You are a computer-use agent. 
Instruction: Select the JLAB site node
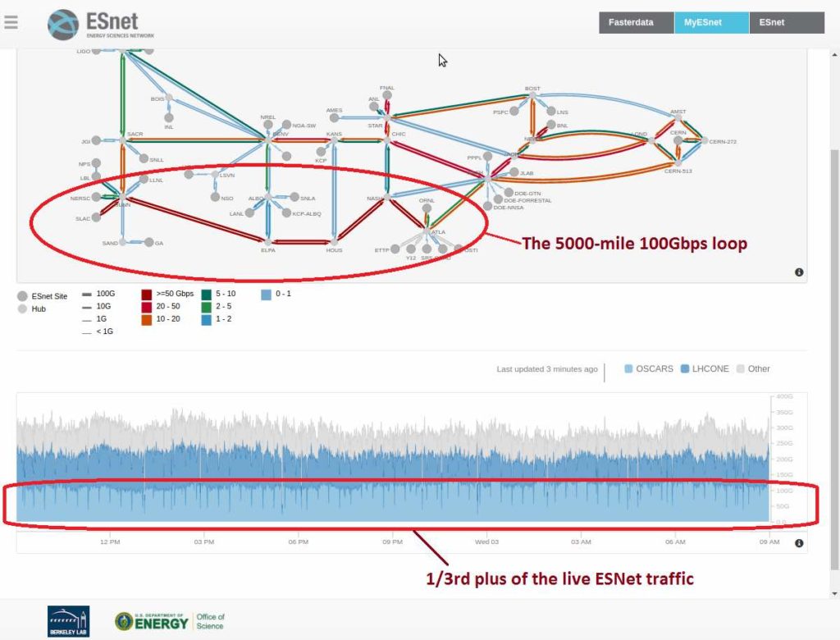tap(514, 172)
